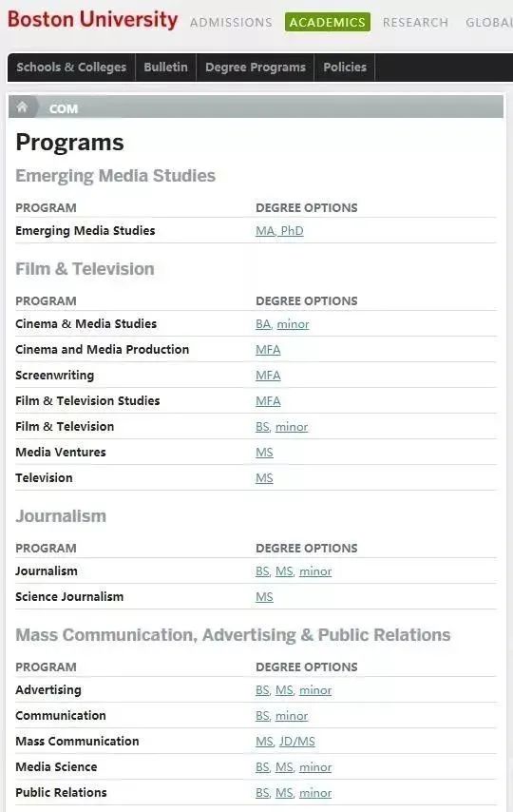Open the Journalism minor link

pos(315,571)
